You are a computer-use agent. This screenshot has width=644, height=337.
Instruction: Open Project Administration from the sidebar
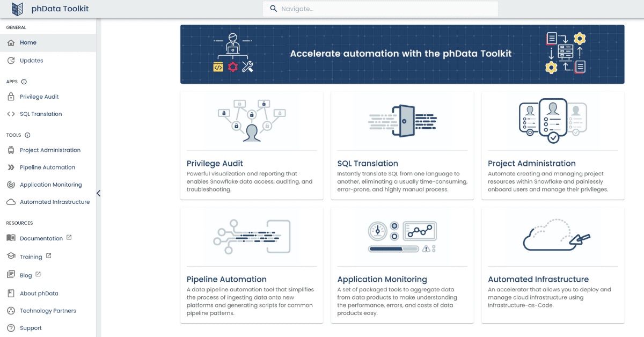[x=50, y=150]
